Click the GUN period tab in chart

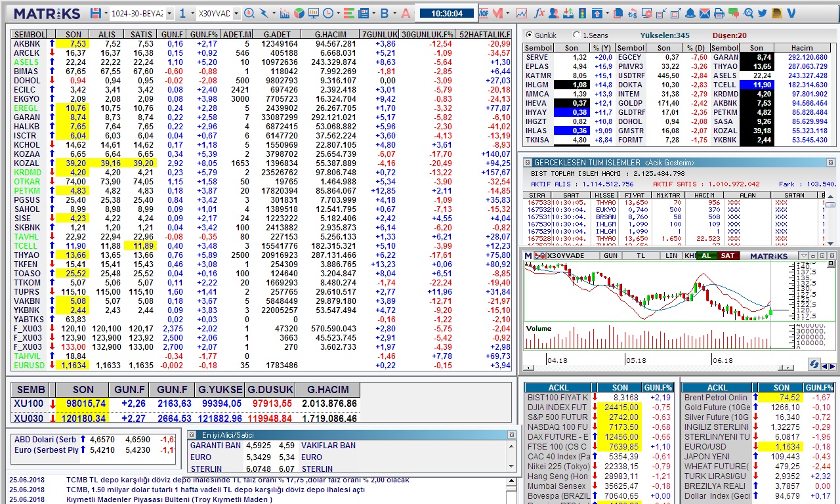point(610,255)
